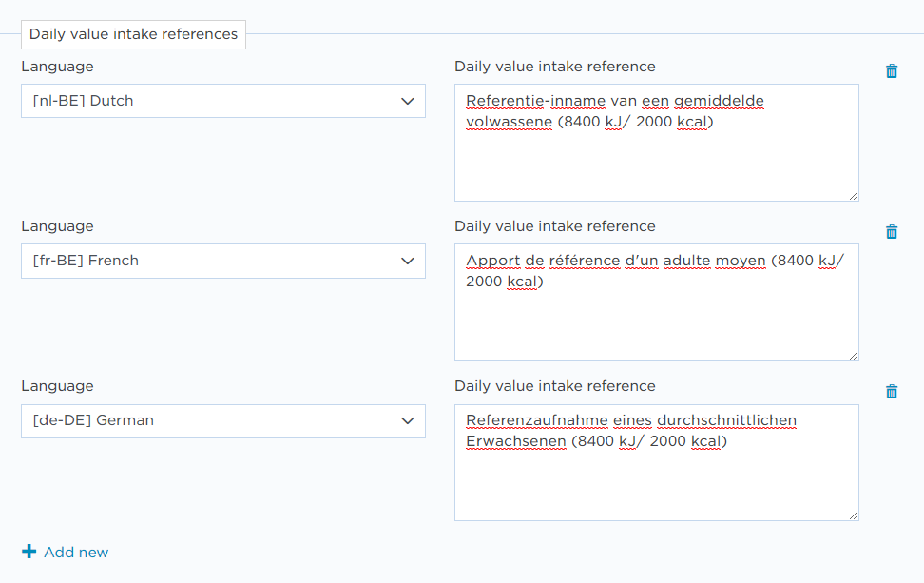
Task: Click the plus icon beside Add new
Action: pyautogui.click(x=29, y=552)
